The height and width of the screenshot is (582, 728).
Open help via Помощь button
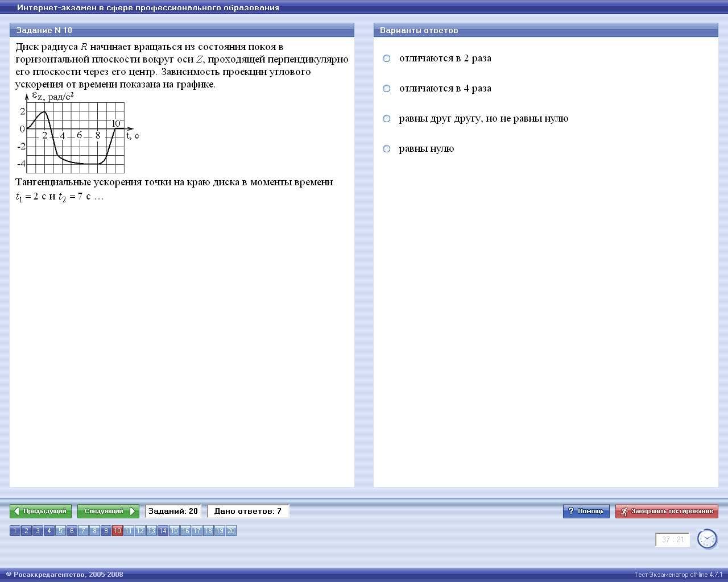586,512
